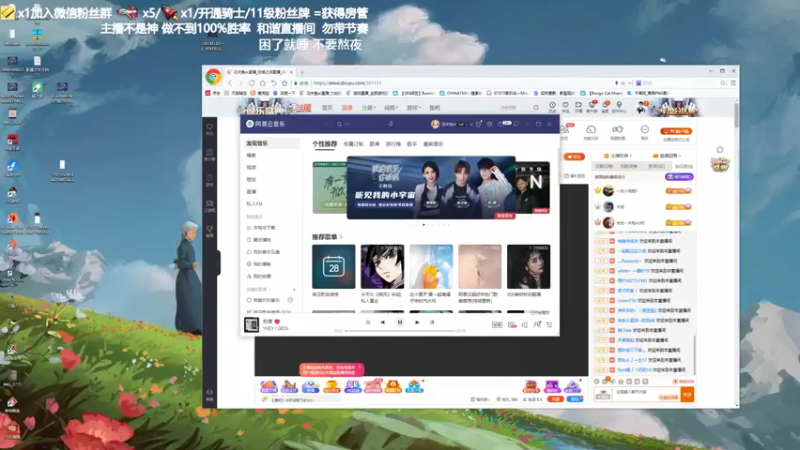Open follow heart icon in Douyu header
This screenshot has width=800, height=450.
tap(565, 107)
